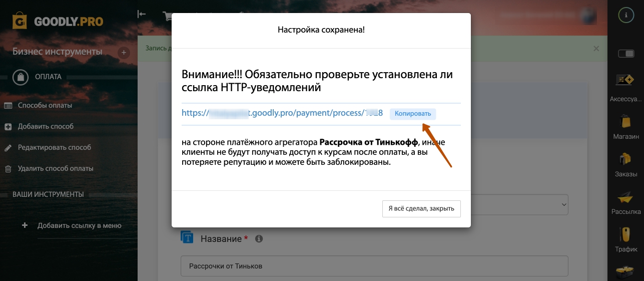Select Добавить способ in sidebar
The height and width of the screenshot is (281, 644).
(x=46, y=126)
